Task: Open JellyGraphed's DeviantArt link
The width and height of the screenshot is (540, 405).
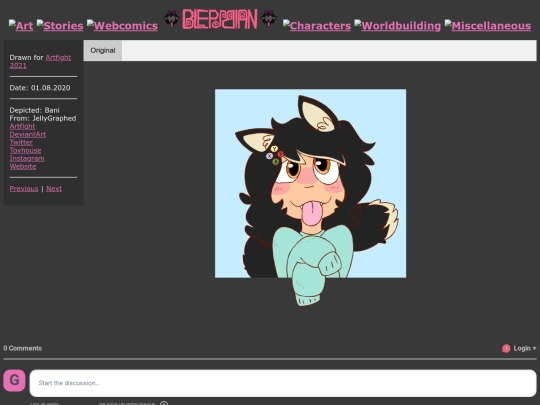Action: (x=28, y=134)
